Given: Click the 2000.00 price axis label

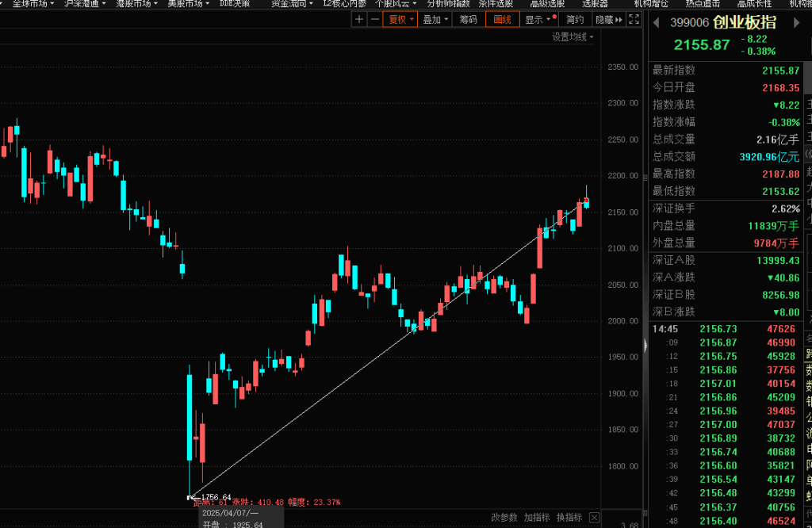Looking at the screenshot, I should [x=623, y=321].
